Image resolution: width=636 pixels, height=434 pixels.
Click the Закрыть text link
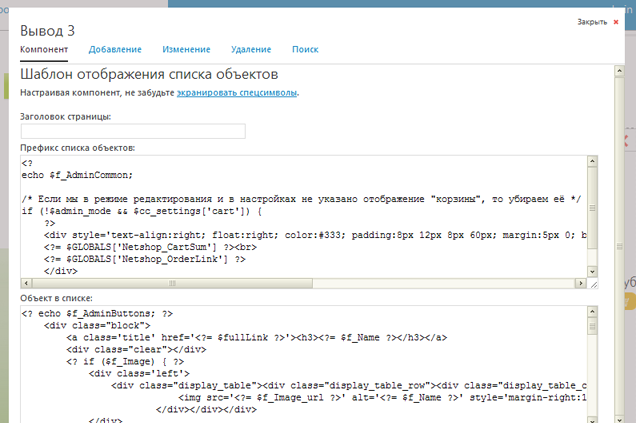click(x=591, y=22)
